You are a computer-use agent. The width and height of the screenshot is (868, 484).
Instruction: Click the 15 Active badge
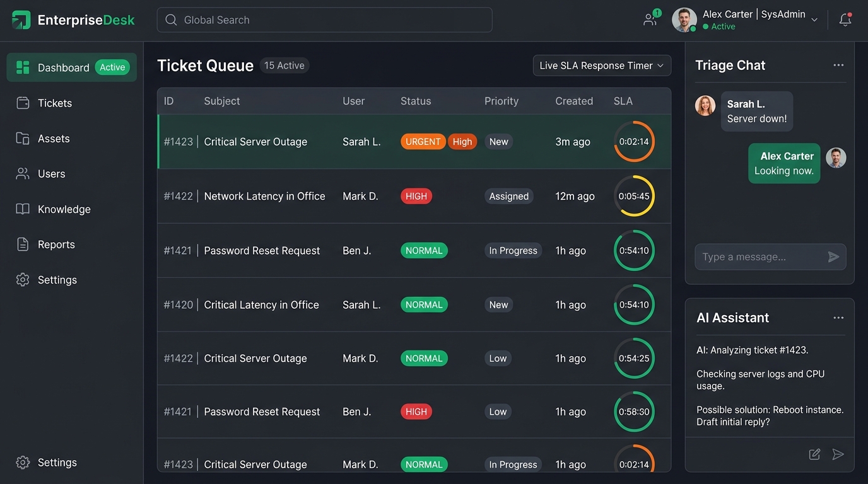(x=284, y=66)
